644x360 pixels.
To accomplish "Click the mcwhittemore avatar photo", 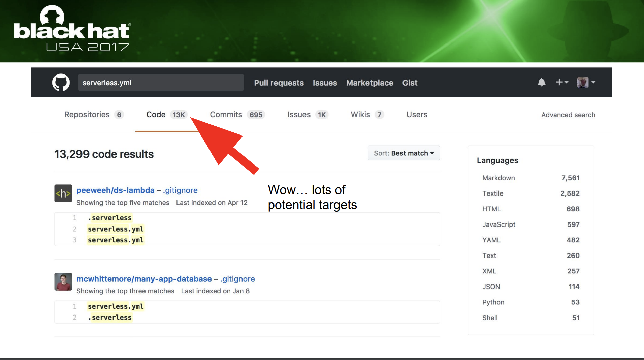I will pos(63,282).
